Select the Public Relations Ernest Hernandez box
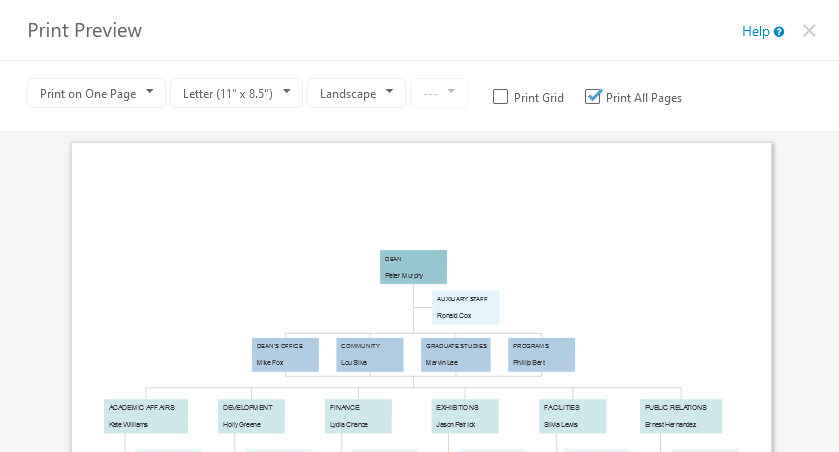The width and height of the screenshot is (839, 452). click(681, 416)
